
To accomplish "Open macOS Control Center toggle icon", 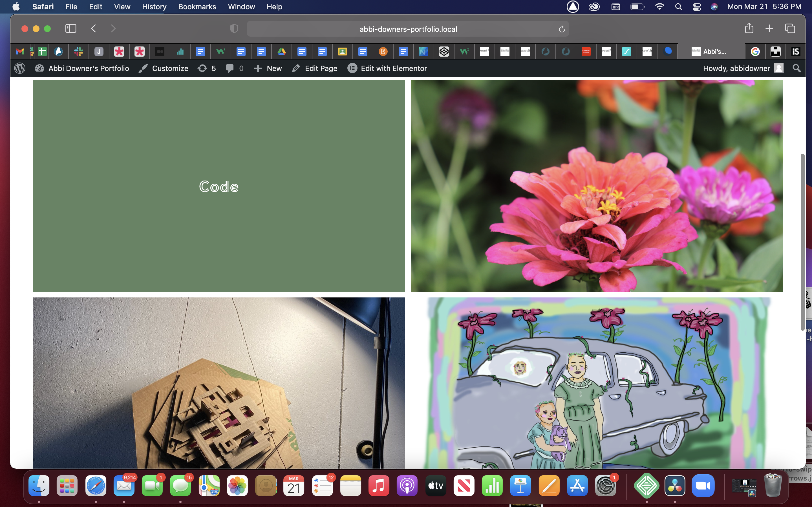I will pos(697,7).
